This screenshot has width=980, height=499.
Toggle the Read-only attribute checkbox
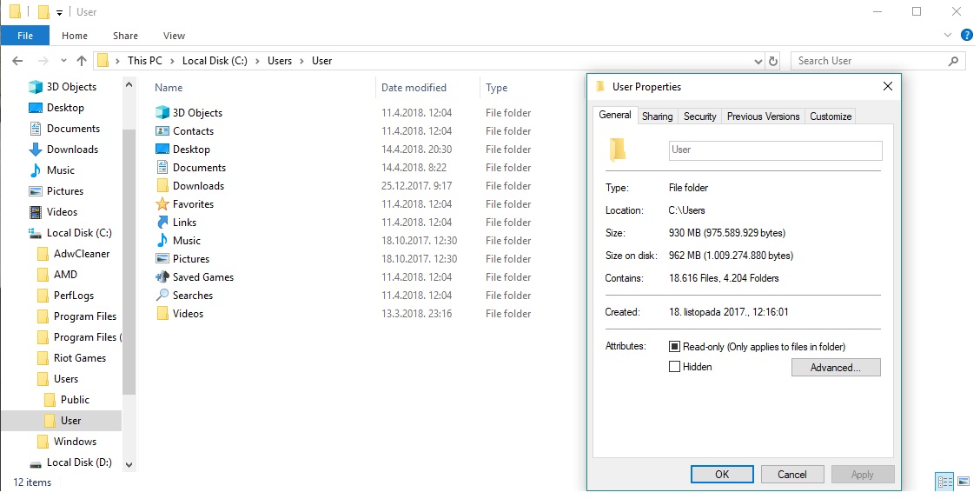[675, 347]
